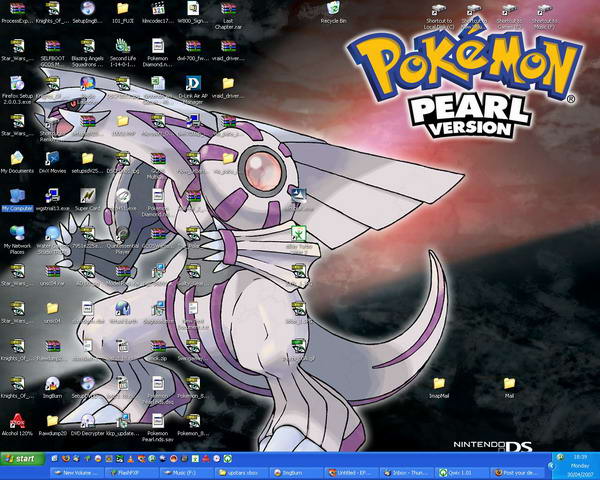Open the Mail folder on desktop
The width and height of the screenshot is (600, 480).
click(509, 387)
